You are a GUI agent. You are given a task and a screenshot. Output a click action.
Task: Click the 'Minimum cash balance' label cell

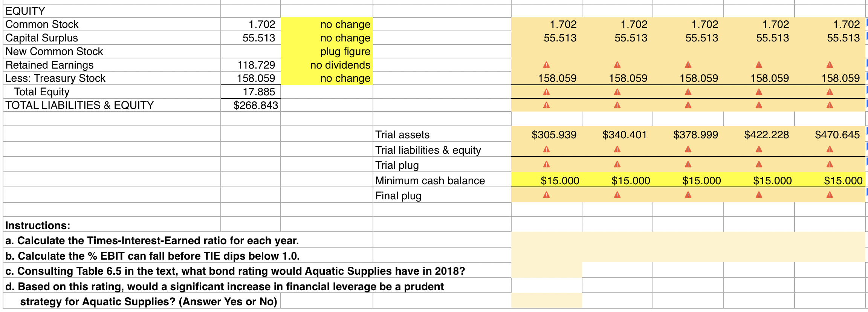point(430,180)
